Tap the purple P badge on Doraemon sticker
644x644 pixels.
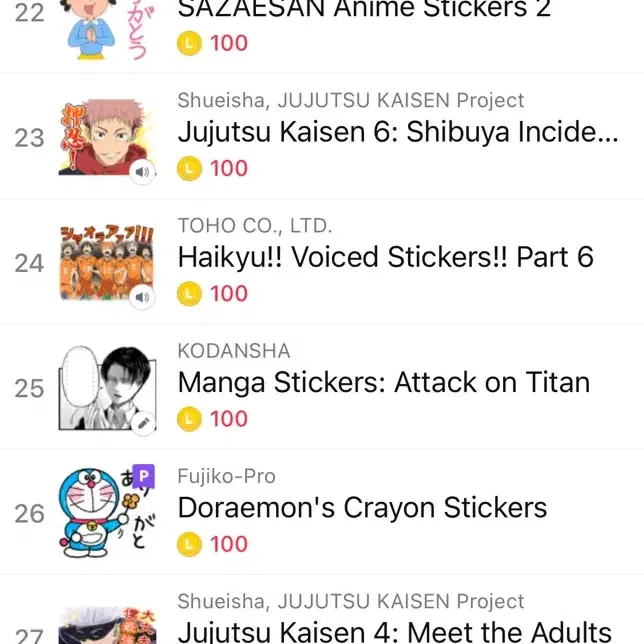pyautogui.click(x=143, y=476)
